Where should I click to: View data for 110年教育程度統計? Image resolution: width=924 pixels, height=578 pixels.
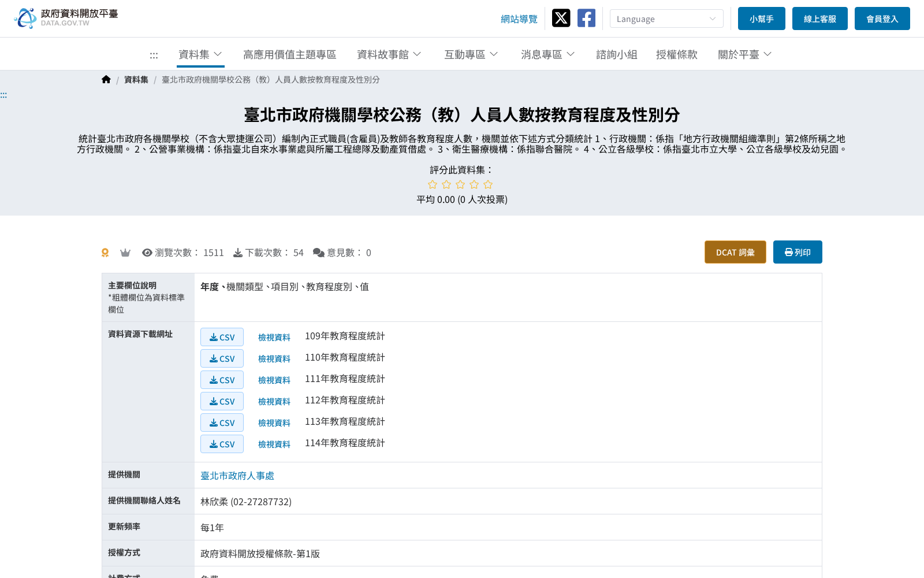pyautogui.click(x=274, y=359)
